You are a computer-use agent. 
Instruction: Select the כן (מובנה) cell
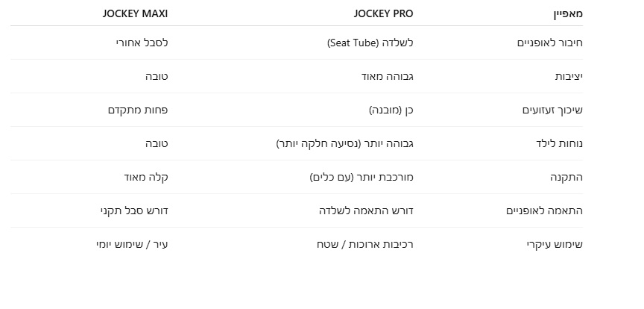(x=391, y=110)
